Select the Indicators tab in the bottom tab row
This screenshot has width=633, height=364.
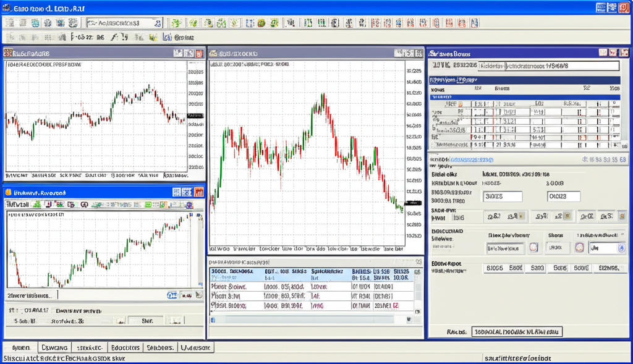(125, 347)
